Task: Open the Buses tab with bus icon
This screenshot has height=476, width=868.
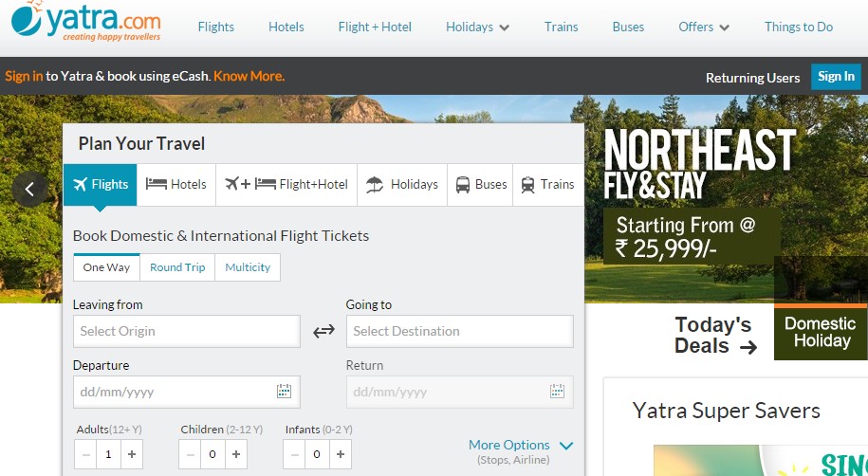Action: point(481,184)
